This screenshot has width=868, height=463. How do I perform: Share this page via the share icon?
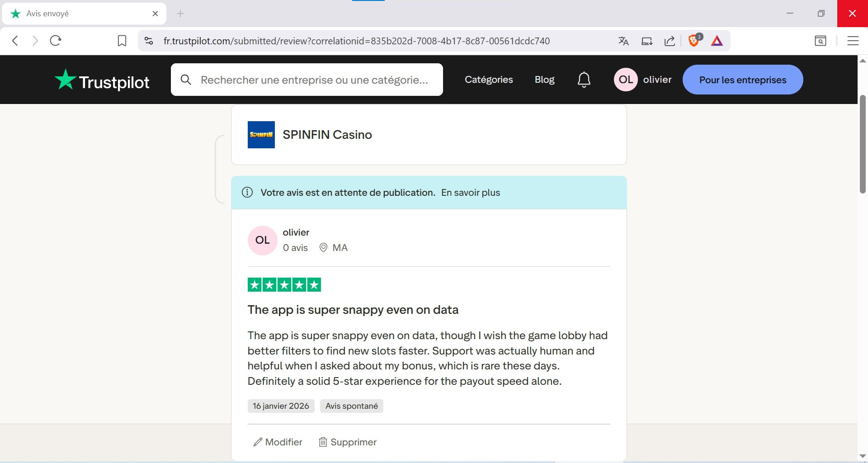[670, 41]
